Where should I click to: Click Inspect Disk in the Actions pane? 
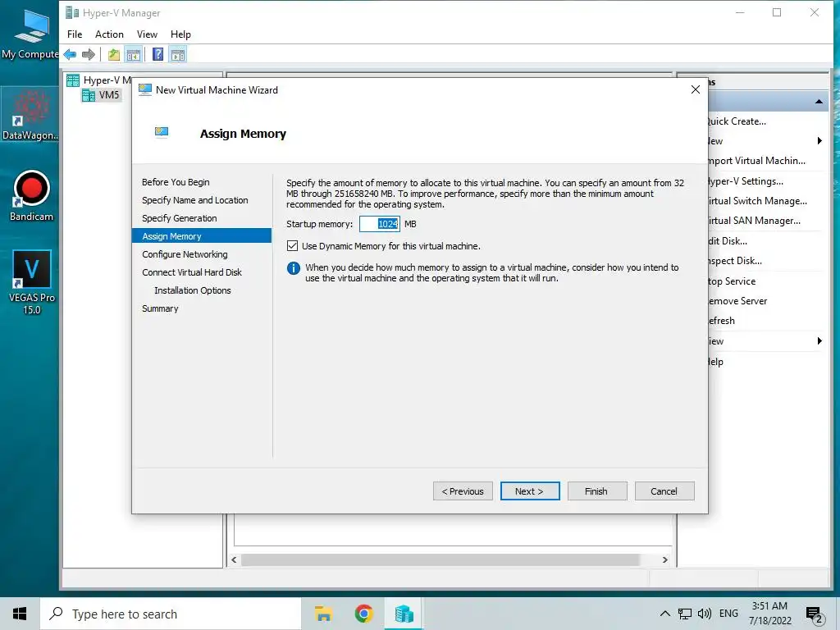(734, 261)
